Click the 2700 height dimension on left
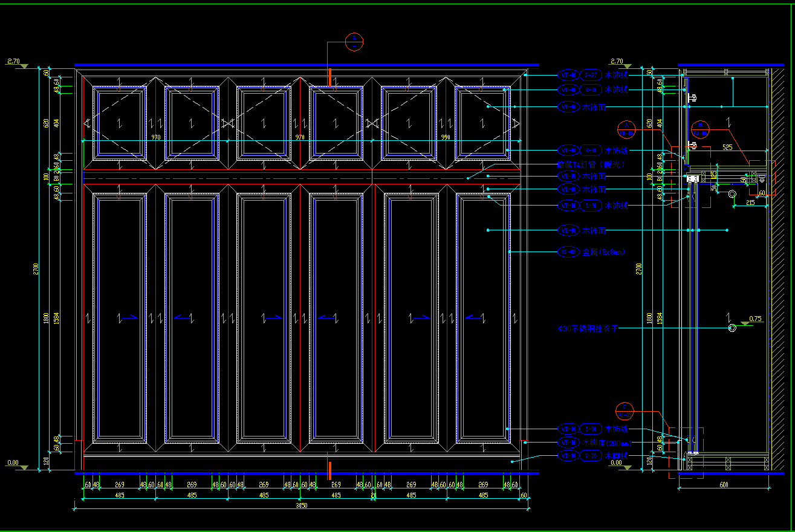The width and height of the screenshot is (795, 532). pyautogui.click(x=36, y=267)
